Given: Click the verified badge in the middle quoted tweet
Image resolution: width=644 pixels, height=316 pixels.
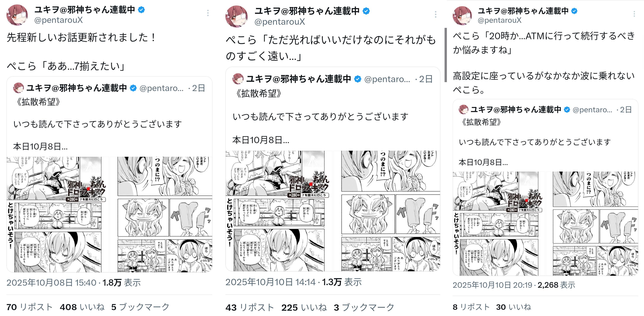Looking at the screenshot, I should [x=358, y=79].
